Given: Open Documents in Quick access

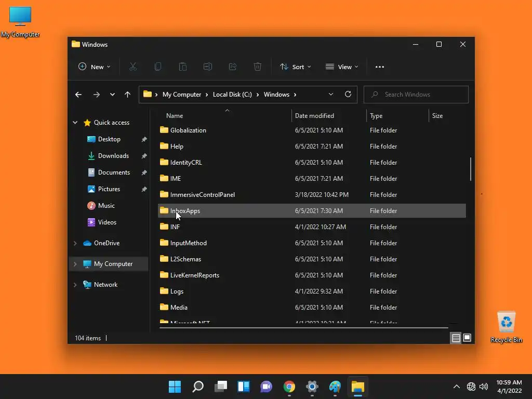Looking at the screenshot, I should pyautogui.click(x=114, y=172).
